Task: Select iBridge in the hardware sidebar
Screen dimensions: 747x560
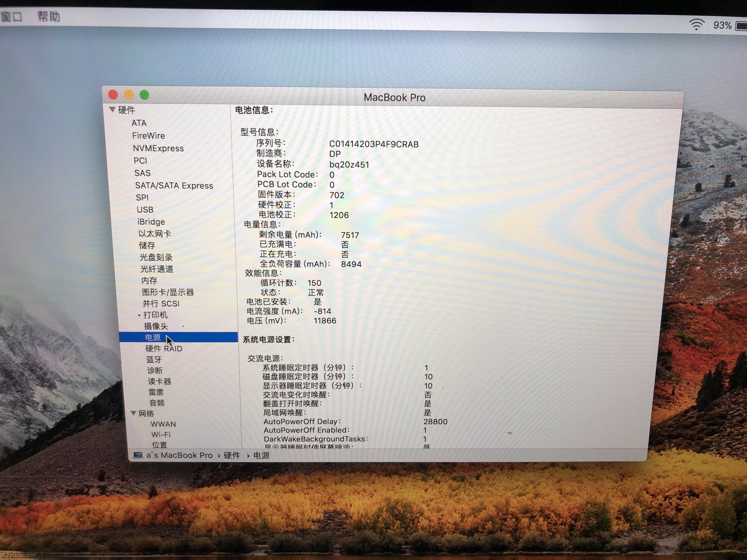Action: pos(151,222)
